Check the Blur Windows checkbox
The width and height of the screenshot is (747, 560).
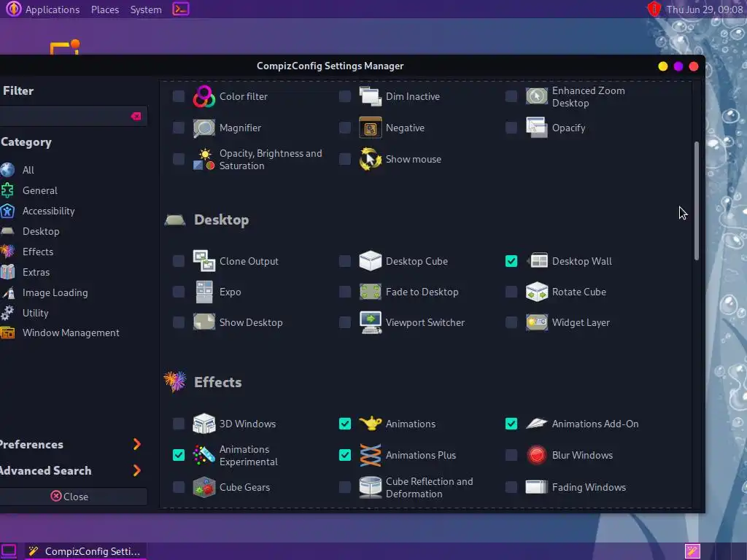pyautogui.click(x=511, y=455)
